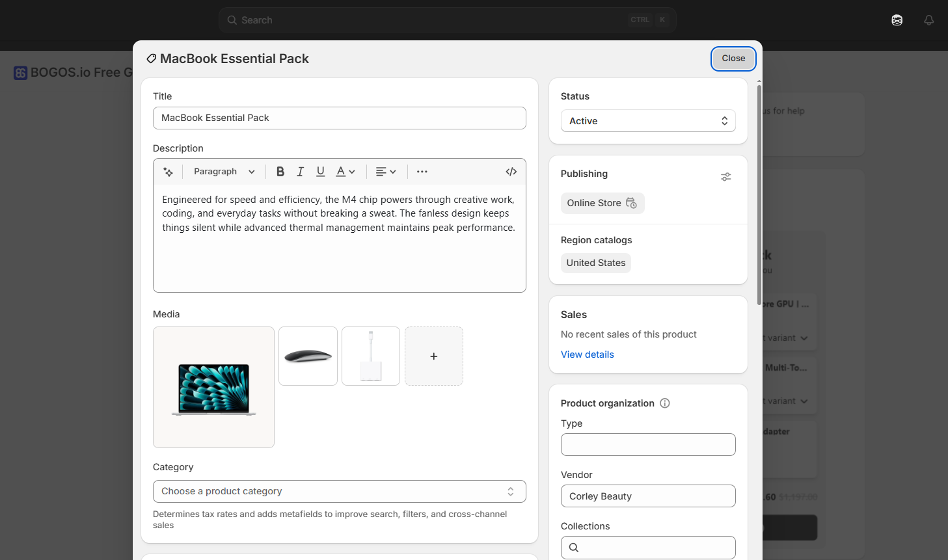Image resolution: width=948 pixels, height=560 pixels.
Task: Open more formatting options ellipsis
Action: tap(422, 172)
